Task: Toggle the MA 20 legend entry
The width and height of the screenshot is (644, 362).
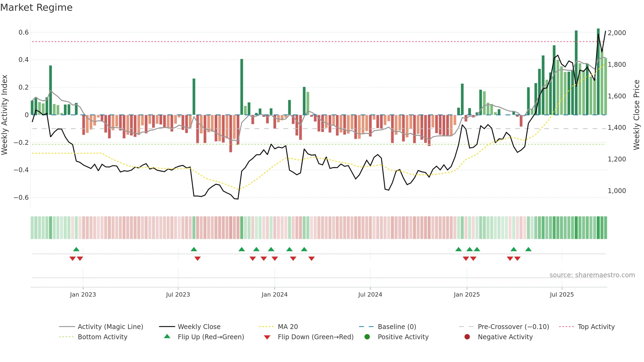Action: point(278,327)
